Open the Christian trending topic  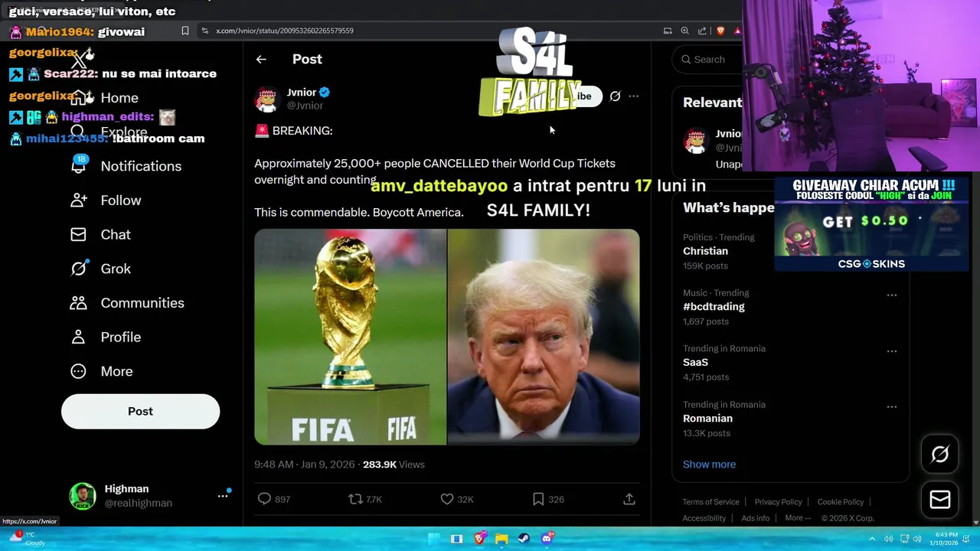tap(705, 251)
